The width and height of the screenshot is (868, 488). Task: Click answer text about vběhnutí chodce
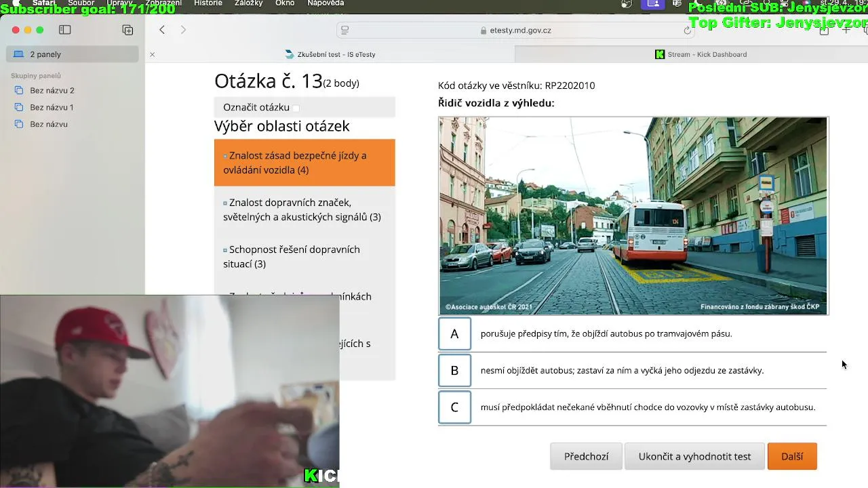pos(648,407)
